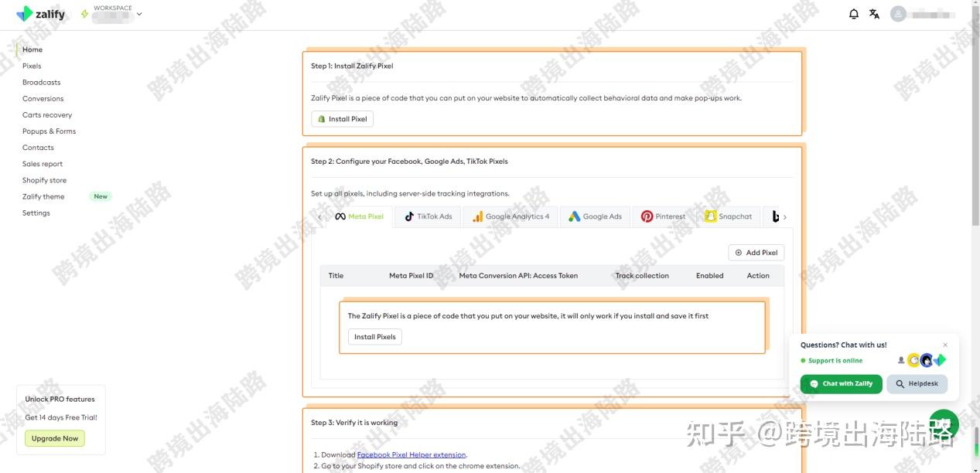Click the Install Pixel button in Step 1
The width and height of the screenshot is (980, 473).
pyautogui.click(x=342, y=118)
